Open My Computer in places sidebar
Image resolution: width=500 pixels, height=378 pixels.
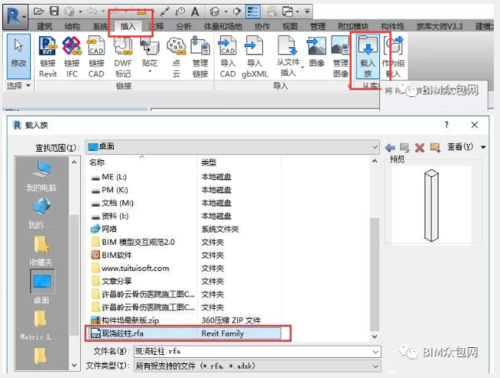tap(41, 176)
